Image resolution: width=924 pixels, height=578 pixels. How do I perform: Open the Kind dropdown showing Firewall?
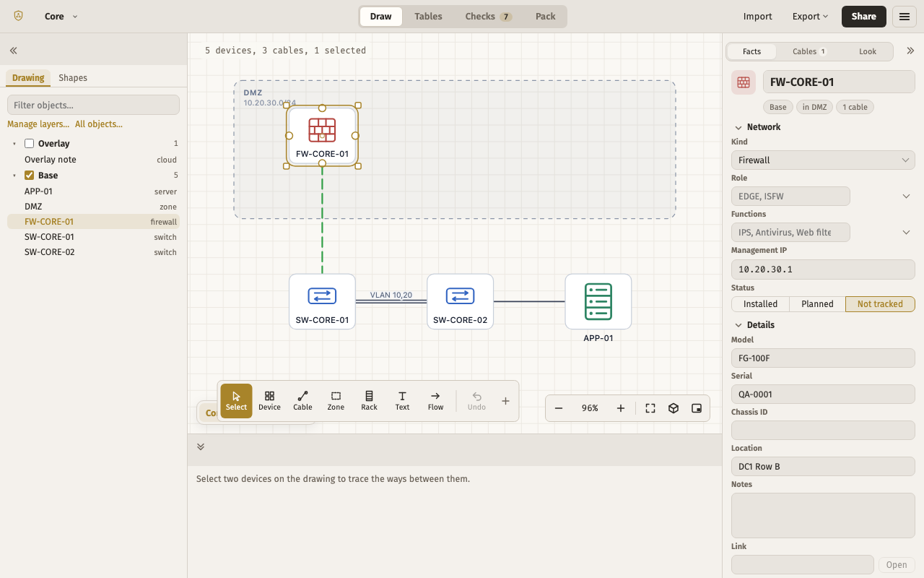(823, 160)
